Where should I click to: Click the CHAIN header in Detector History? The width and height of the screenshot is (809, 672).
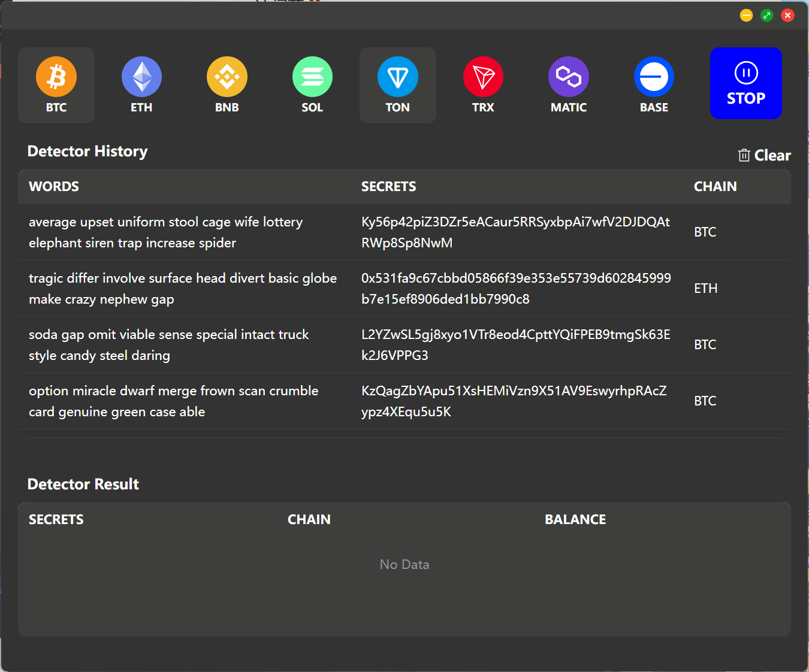pyautogui.click(x=715, y=187)
